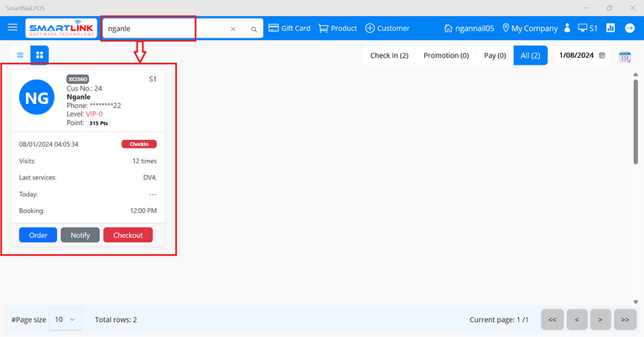Clear the search text with X icon

[233, 29]
